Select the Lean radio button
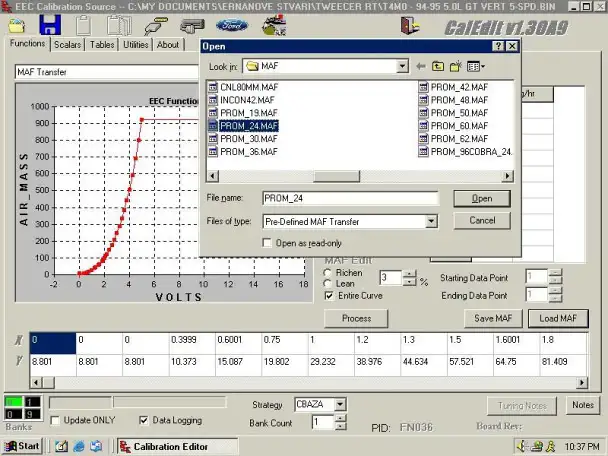This screenshot has height=456, width=608. pos(328,284)
